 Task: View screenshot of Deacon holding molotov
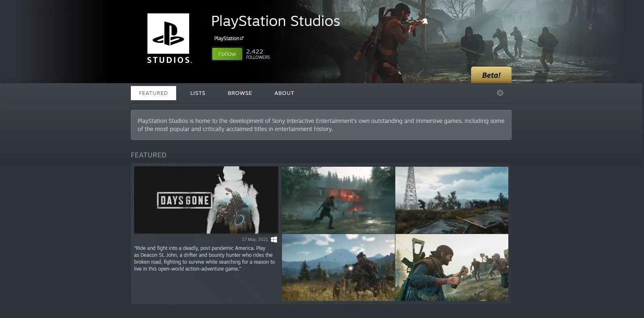point(452,268)
